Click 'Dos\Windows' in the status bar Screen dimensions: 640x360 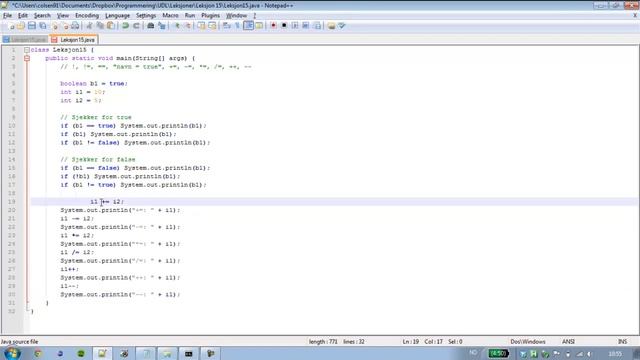click(528, 342)
